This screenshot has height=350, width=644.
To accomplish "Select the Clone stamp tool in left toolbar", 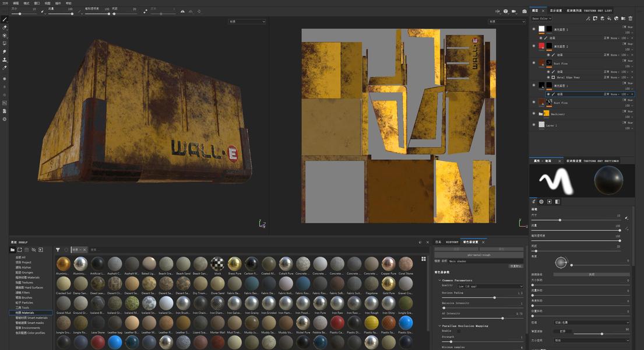I will coord(5,60).
